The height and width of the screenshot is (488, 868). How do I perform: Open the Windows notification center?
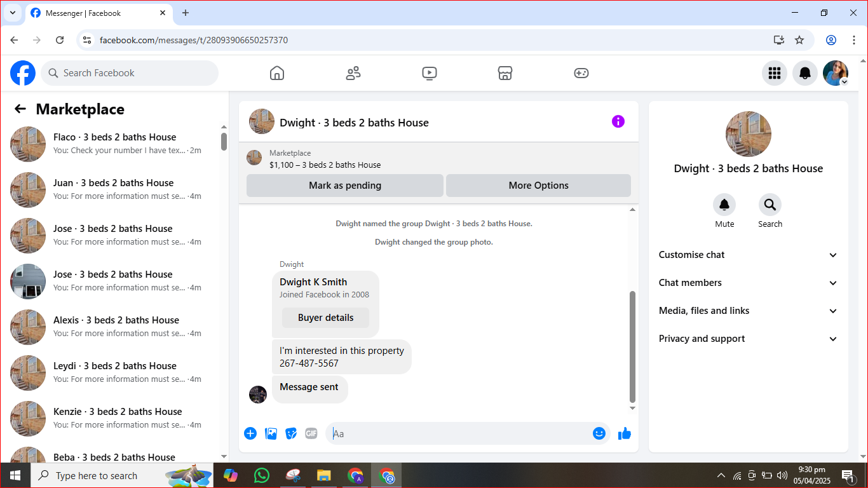pyautogui.click(x=848, y=475)
